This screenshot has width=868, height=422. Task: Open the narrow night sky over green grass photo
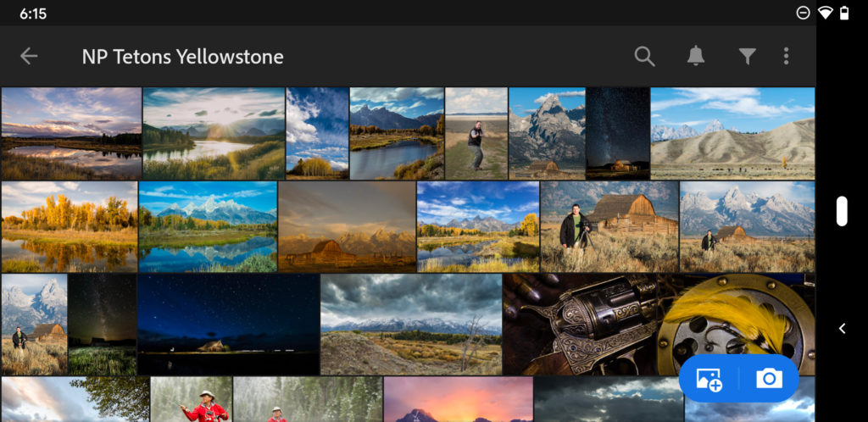(103, 325)
